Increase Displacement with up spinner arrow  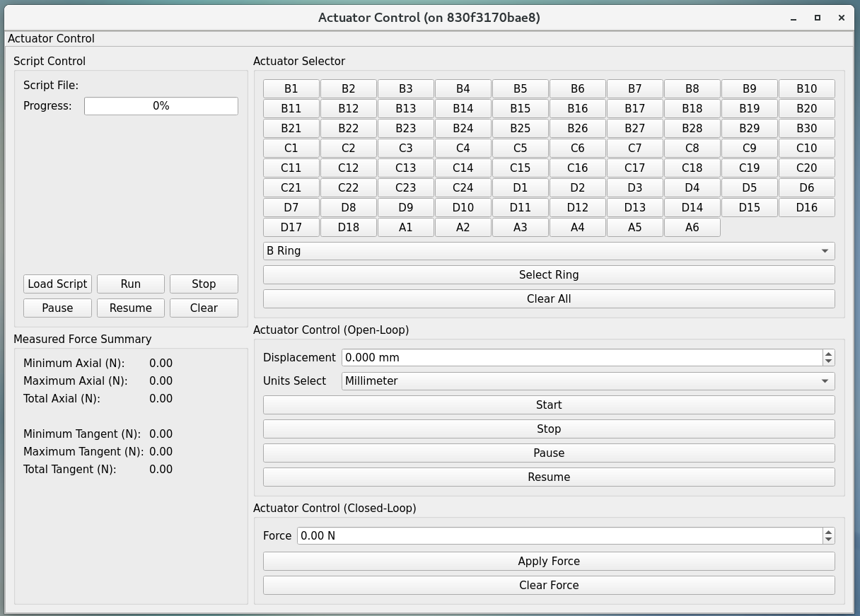(x=828, y=354)
